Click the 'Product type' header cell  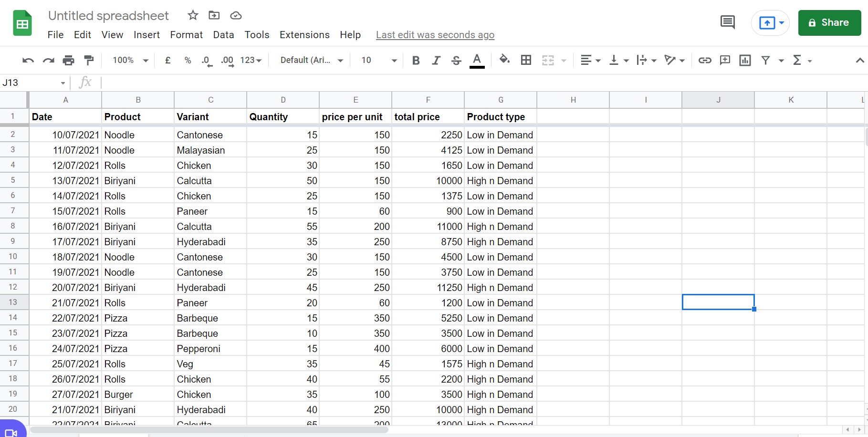[501, 117]
